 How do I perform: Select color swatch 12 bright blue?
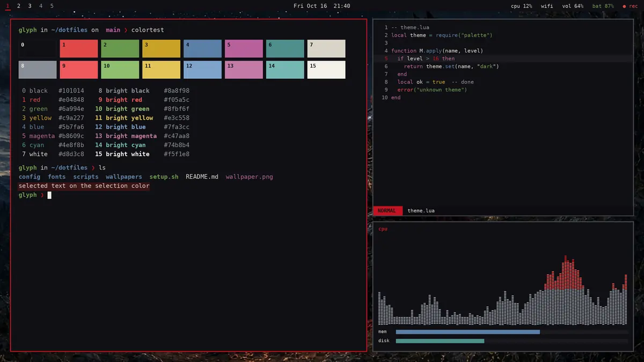pos(203,70)
